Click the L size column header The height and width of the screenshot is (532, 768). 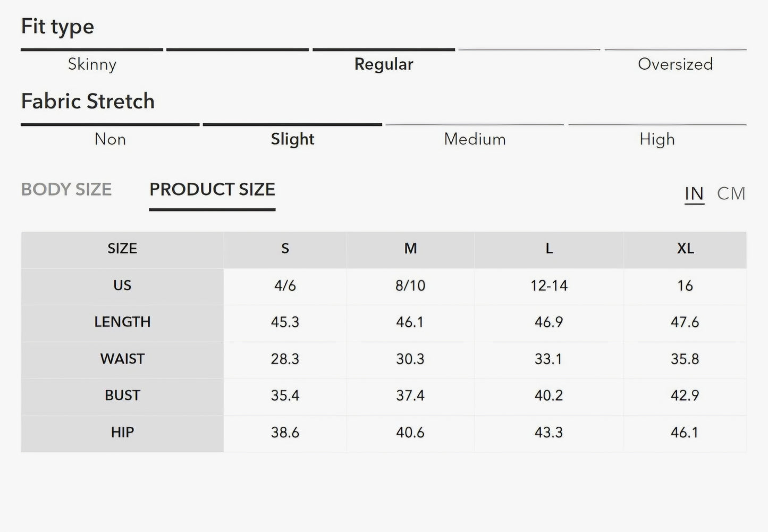[548, 249]
